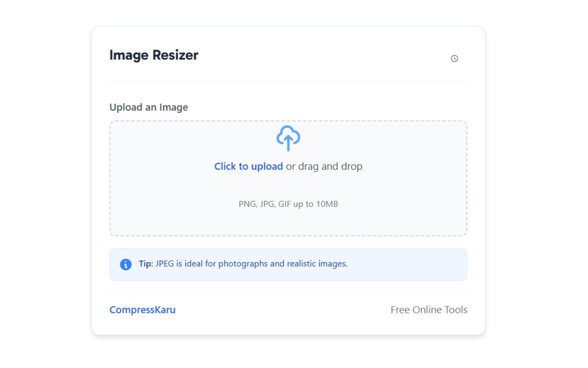Click the word "drop" in upload prompt
Image resolution: width=588 pixels, height=368 pixels.
pos(351,167)
